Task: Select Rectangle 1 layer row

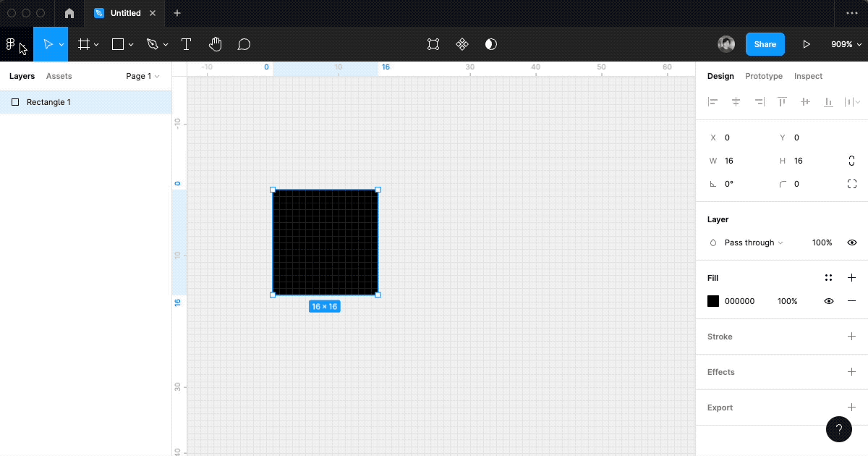Action: point(85,102)
